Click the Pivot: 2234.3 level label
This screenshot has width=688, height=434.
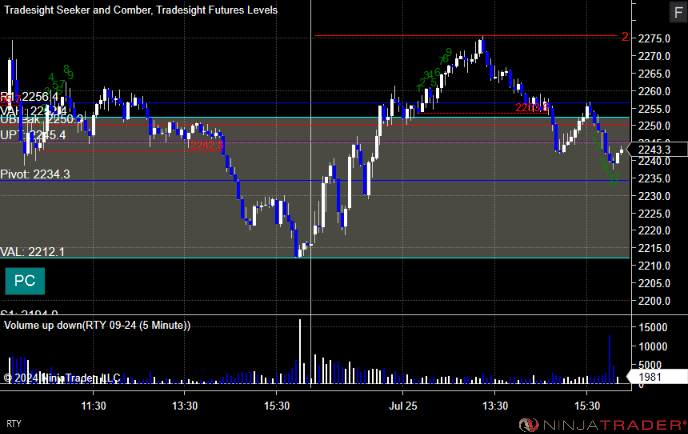pos(35,174)
